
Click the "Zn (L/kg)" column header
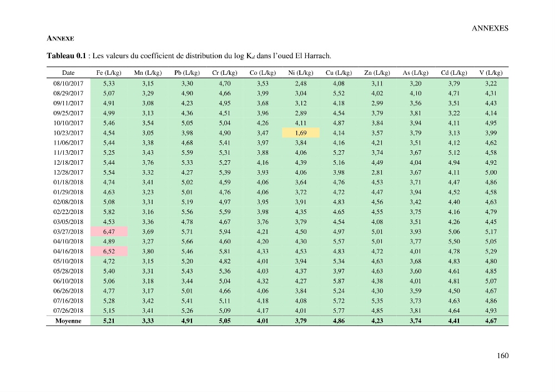377,73
